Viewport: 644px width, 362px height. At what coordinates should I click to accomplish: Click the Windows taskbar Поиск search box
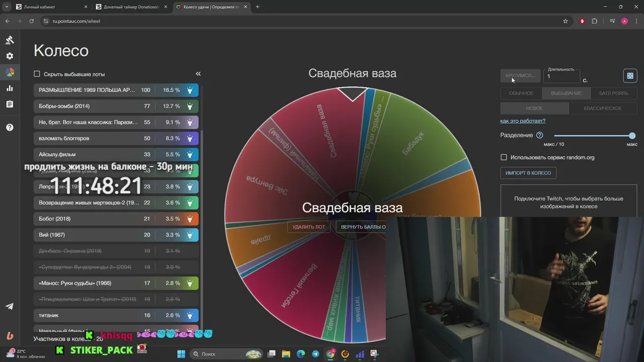pos(227,354)
